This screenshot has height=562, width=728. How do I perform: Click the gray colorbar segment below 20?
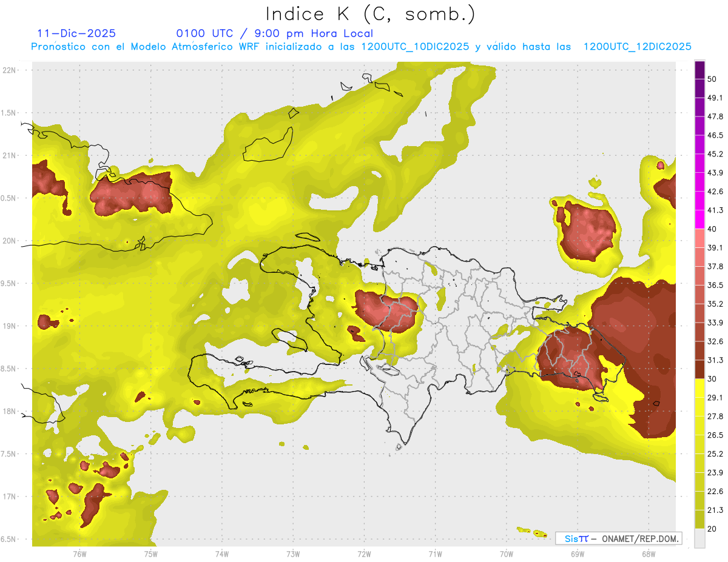(x=699, y=538)
